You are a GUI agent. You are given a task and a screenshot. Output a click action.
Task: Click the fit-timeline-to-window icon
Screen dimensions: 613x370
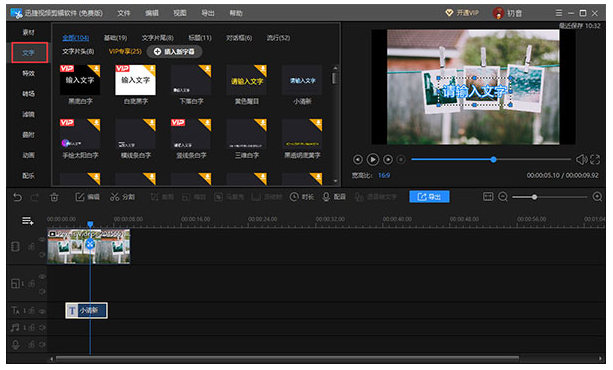pos(488,197)
